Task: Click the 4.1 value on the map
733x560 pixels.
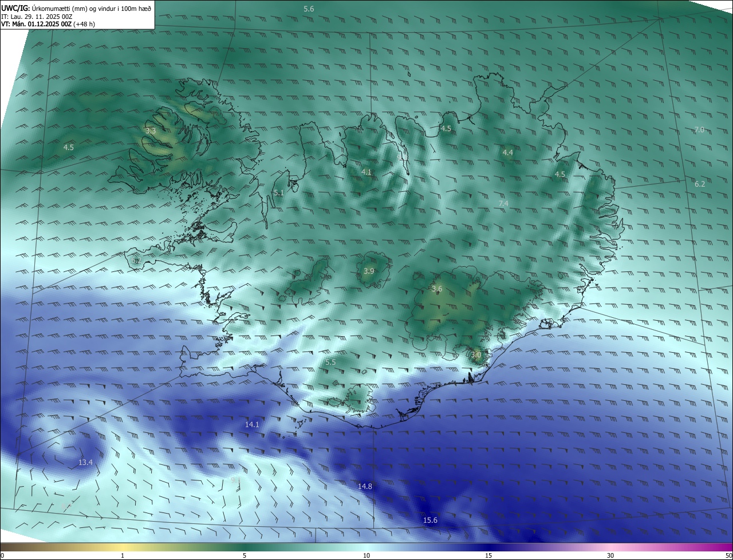Action: 366,172
